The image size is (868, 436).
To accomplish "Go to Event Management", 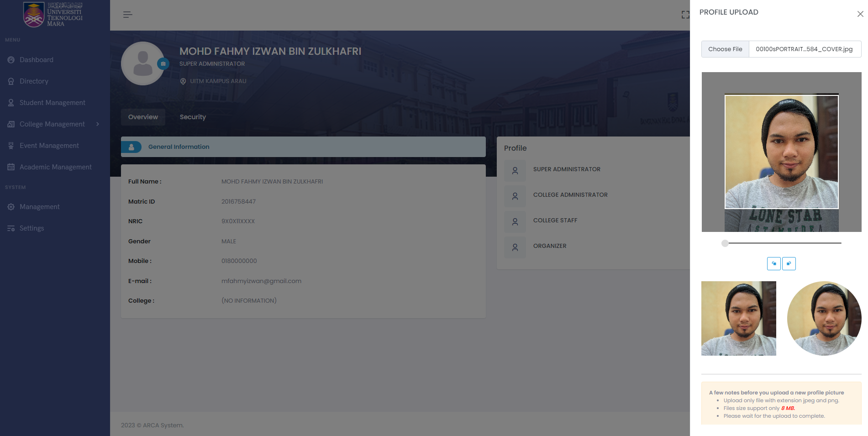I will [49, 146].
